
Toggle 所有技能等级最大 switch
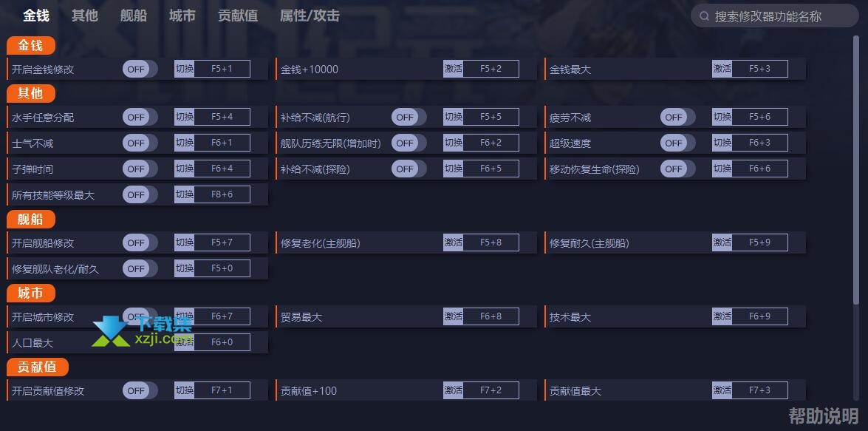click(140, 194)
